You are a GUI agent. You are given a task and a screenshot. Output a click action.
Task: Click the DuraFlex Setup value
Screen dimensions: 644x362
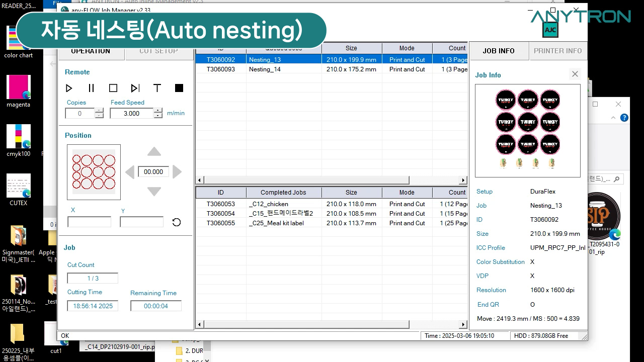[543, 192]
